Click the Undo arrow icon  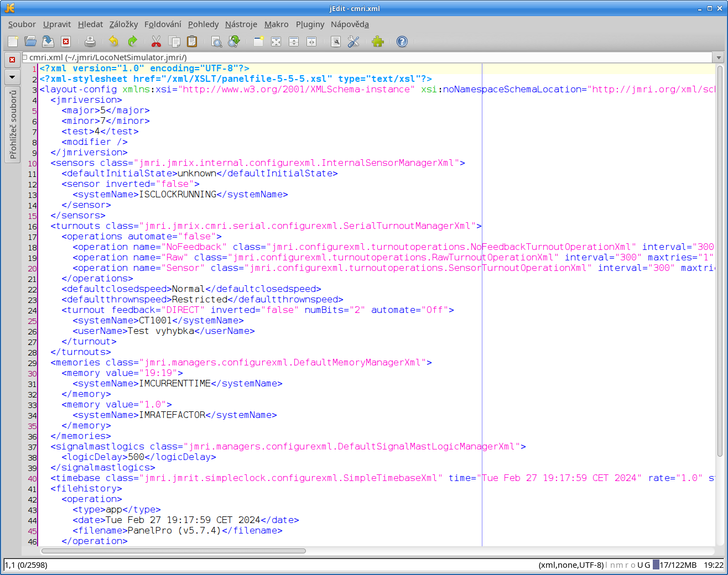click(113, 41)
